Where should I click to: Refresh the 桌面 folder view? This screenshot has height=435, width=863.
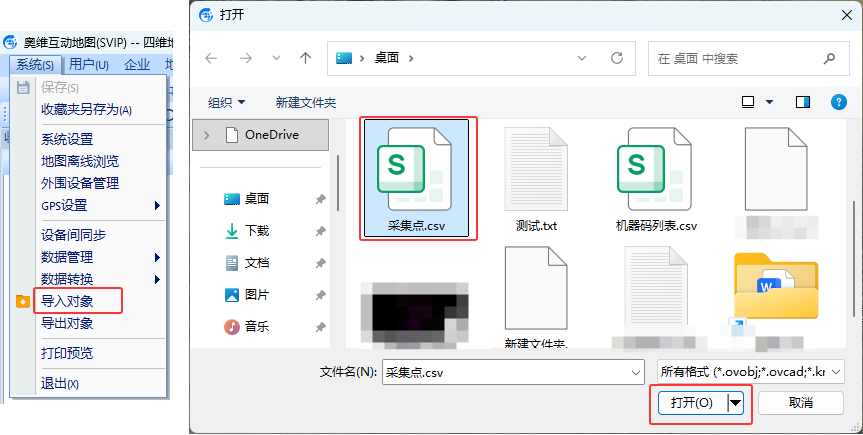(x=617, y=58)
